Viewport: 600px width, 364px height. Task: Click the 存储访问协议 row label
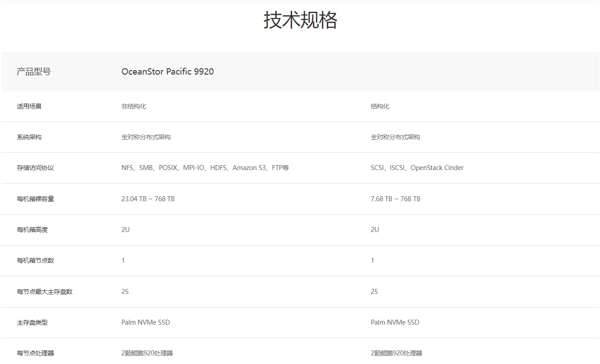coord(35,168)
